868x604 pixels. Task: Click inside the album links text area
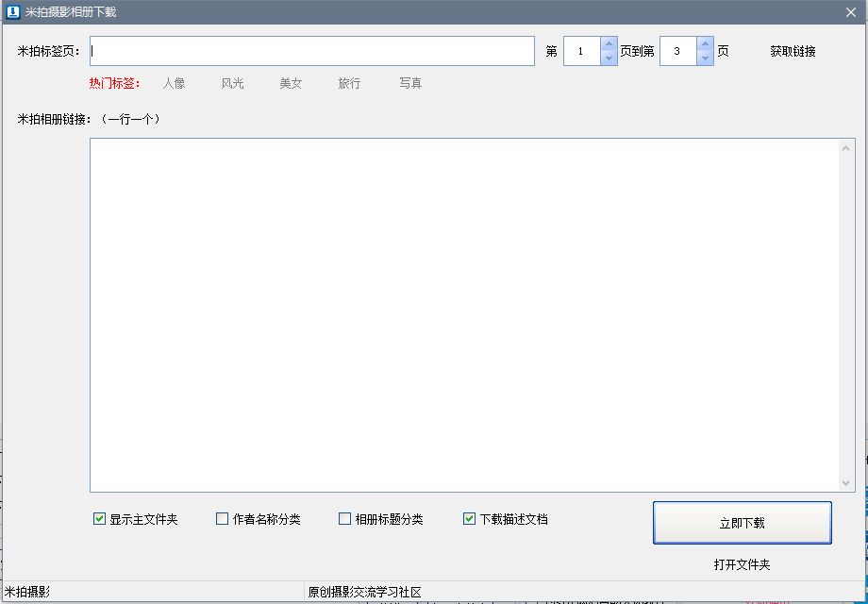[464, 315]
